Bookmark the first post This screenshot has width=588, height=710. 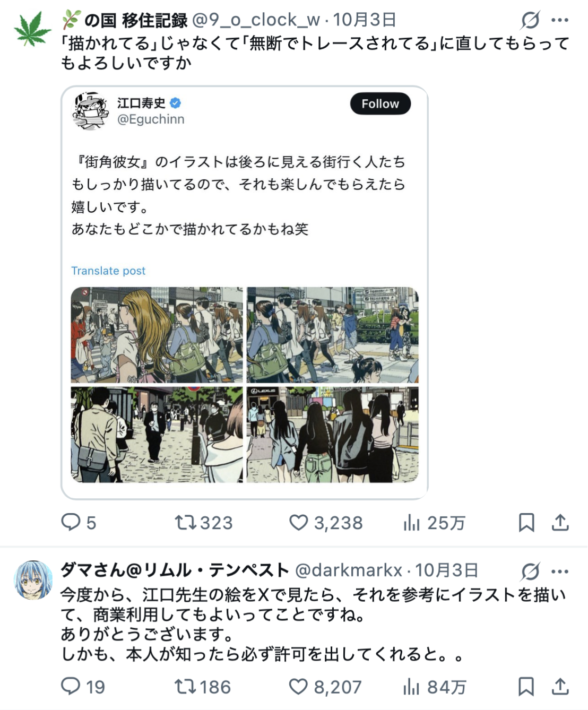[x=526, y=523]
